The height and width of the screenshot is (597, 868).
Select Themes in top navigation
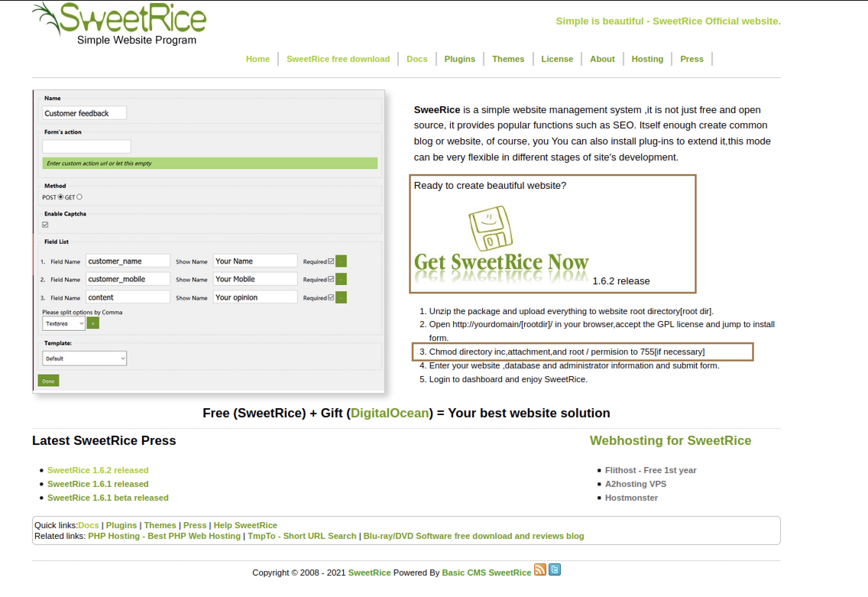click(x=508, y=59)
